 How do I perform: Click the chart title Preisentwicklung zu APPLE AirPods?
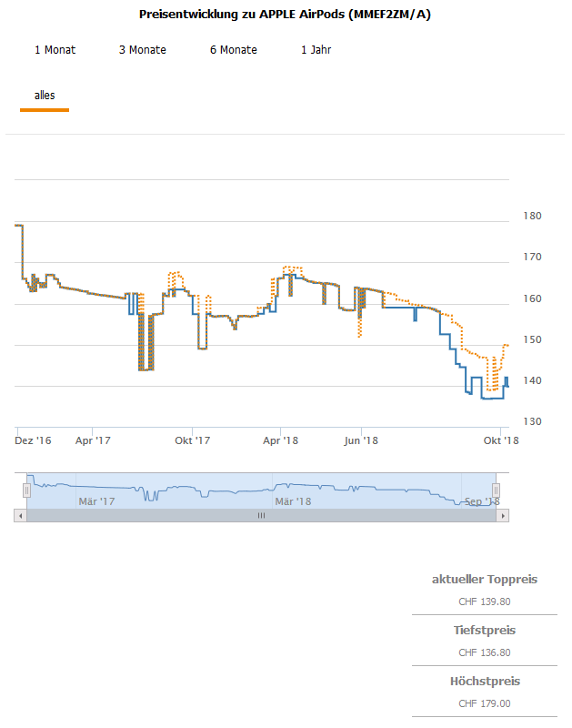click(x=286, y=15)
